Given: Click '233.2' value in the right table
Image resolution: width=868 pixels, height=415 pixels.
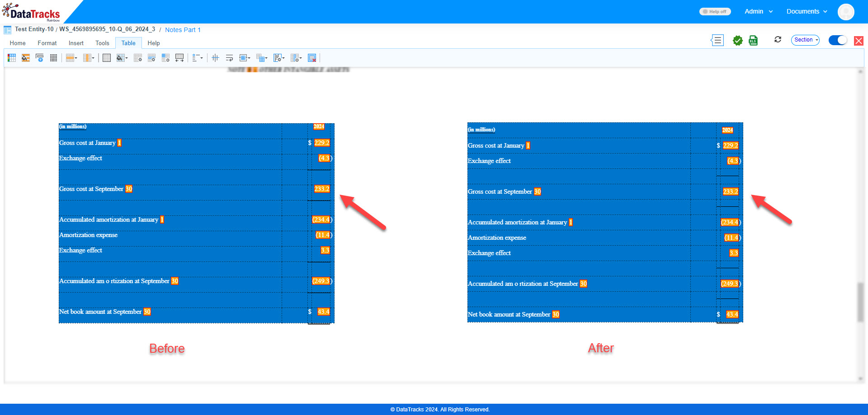Looking at the screenshot, I should pos(731,191).
